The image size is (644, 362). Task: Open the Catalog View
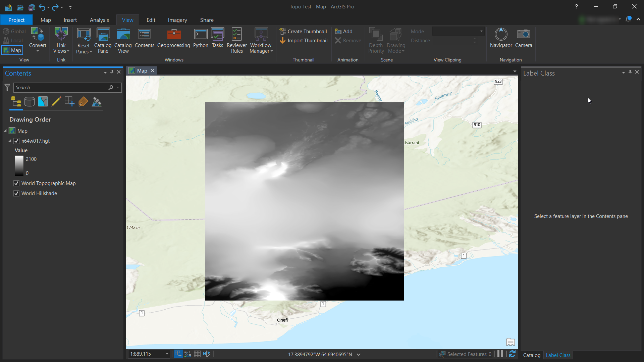pyautogui.click(x=123, y=40)
